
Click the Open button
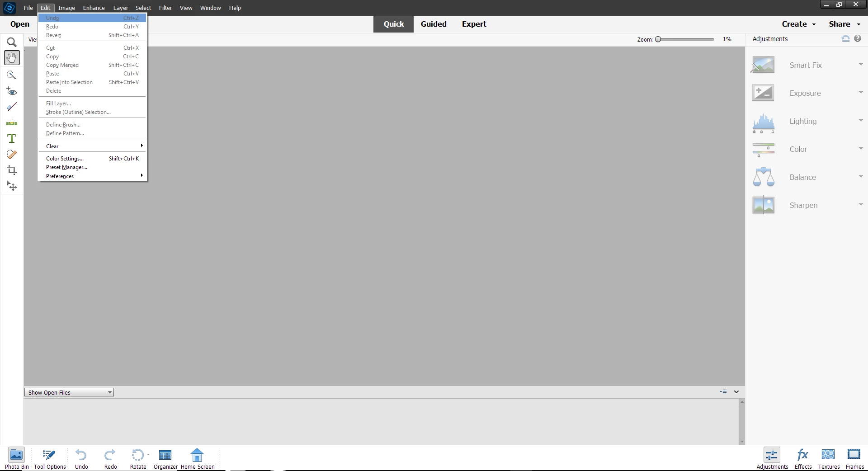coord(20,24)
